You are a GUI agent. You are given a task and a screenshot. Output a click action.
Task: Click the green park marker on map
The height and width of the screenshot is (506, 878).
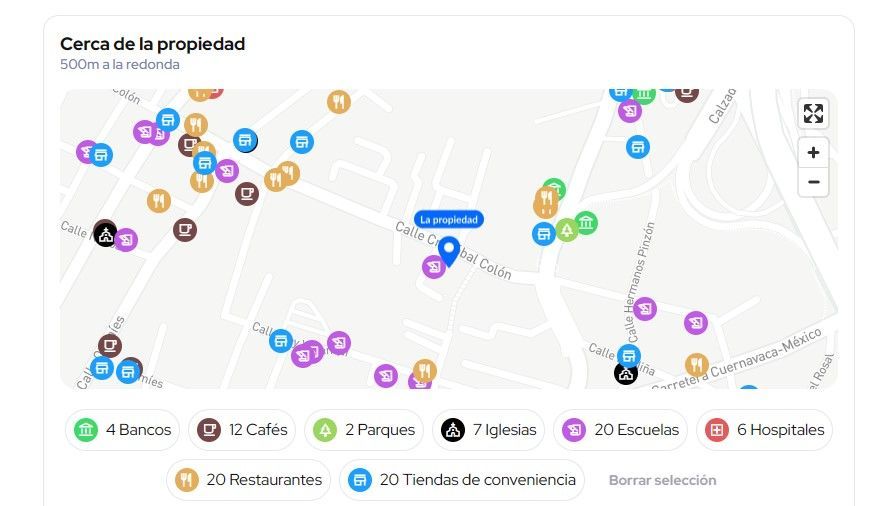[567, 230]
